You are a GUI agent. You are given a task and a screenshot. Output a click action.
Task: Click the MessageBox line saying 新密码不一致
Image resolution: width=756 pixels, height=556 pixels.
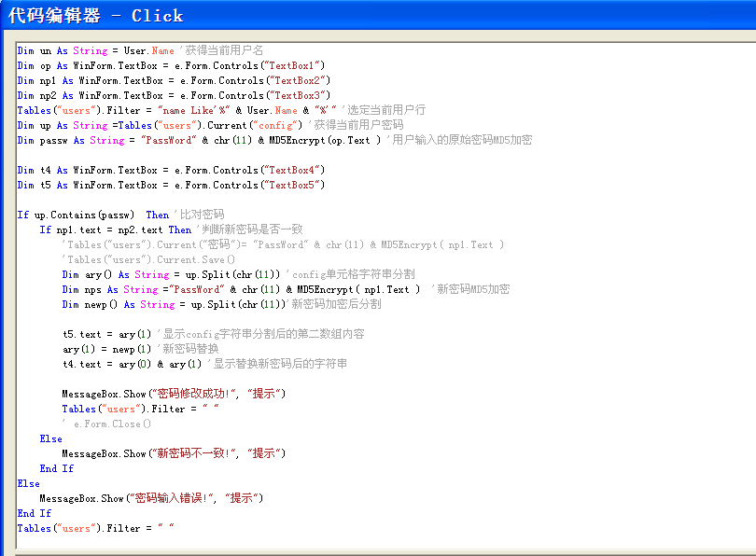(174, 454)
